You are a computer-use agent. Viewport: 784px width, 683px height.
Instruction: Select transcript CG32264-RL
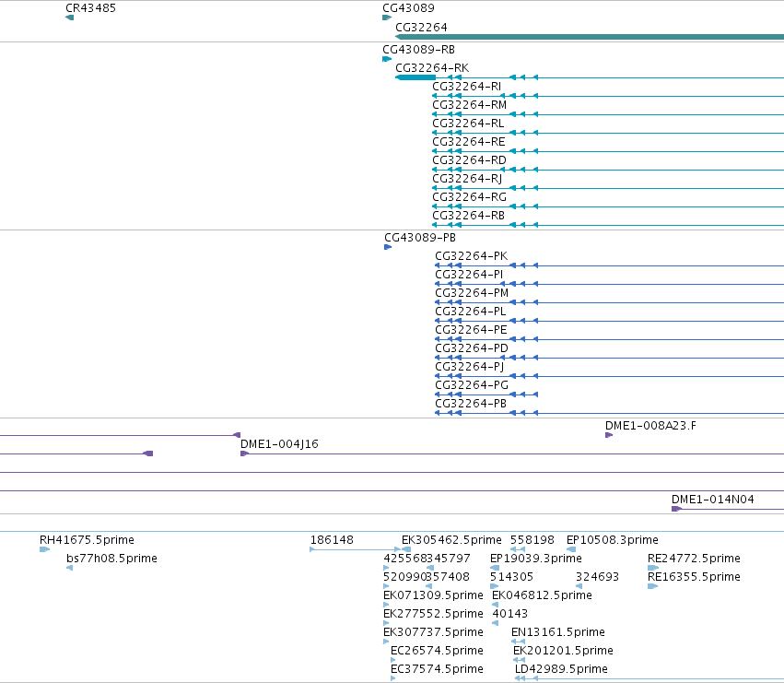coord(468,124)
